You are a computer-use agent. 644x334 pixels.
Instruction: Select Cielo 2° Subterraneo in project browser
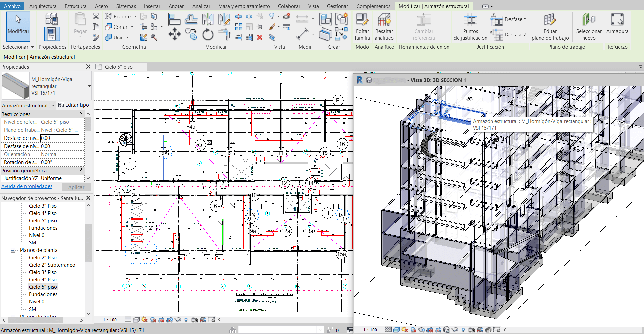[52, 265]
